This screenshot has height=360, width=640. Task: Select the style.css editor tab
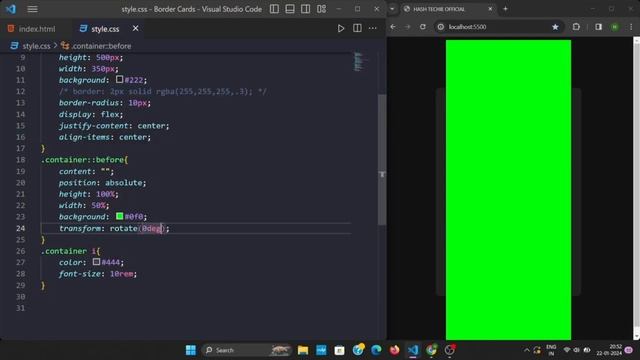tap(104, 29)
